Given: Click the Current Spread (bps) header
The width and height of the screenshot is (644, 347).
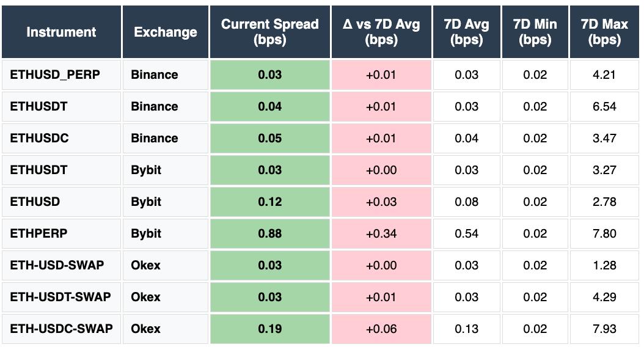Looking at the screenshot, I should click(269, 32).
